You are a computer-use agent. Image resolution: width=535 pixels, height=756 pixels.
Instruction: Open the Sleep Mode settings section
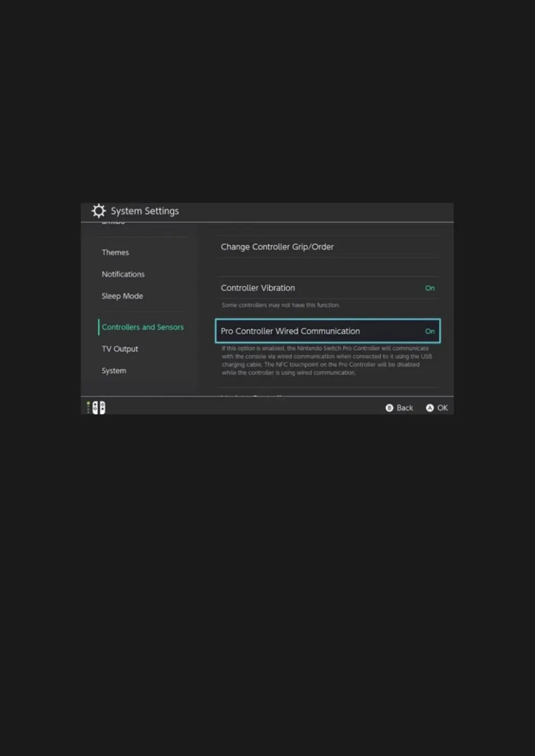pos(122,296)
